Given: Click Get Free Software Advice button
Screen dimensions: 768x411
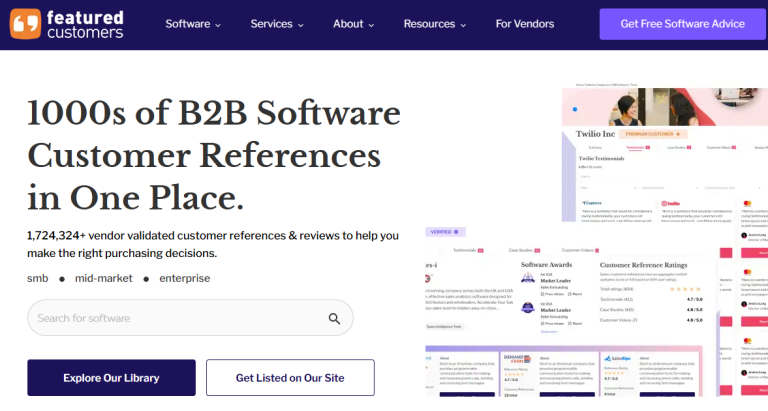Looking at the screenshot, I should click(683, 24).
